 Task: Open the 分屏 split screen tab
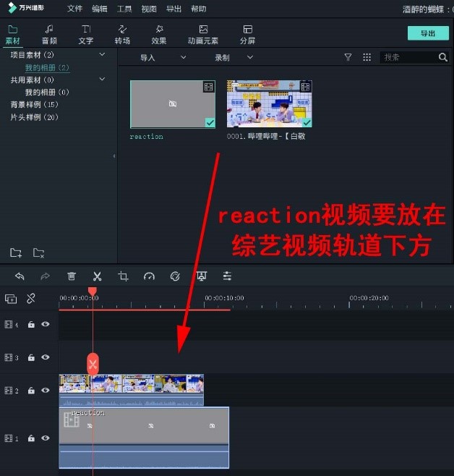tap(247, 35)
